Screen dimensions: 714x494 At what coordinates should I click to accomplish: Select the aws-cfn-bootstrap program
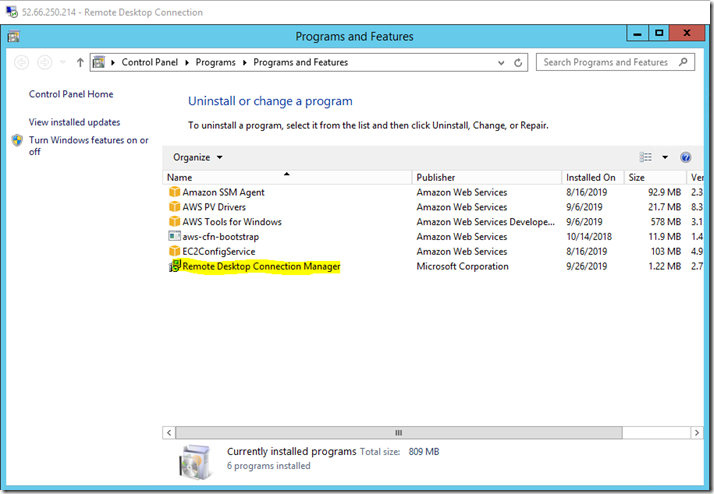pyautogui.click(x=220, y=237)
